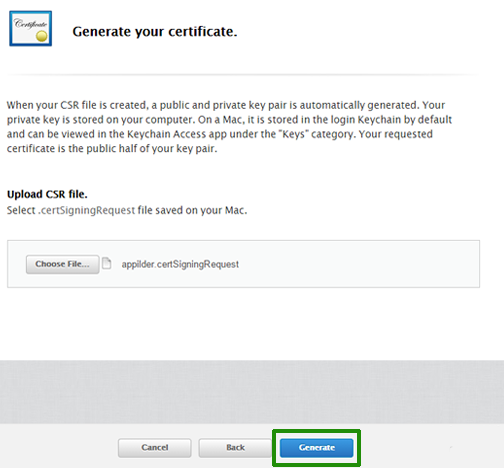504x468 pixels.
Task: Select the yellow seal on certificate image
Action: [42, 36]
